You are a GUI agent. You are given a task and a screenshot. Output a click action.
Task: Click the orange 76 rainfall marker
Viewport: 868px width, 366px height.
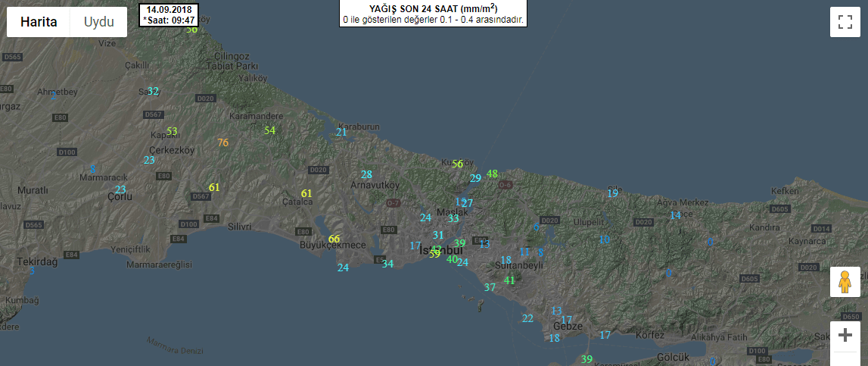pos(222,142)
